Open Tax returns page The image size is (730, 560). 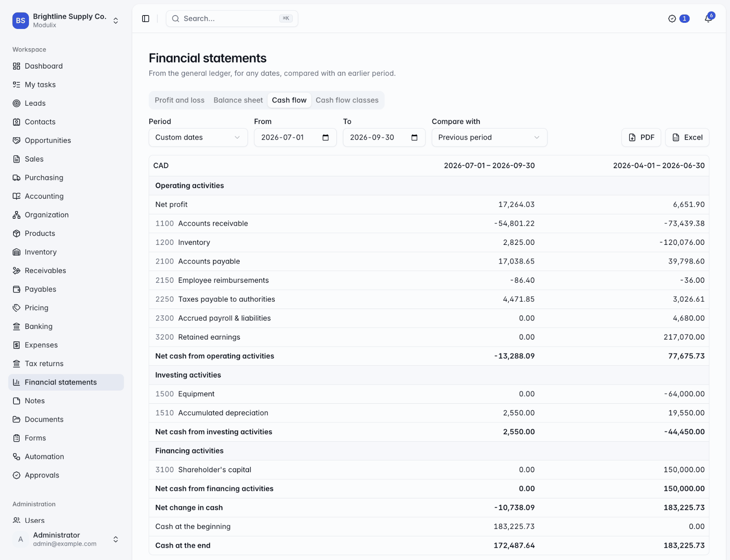coord(66,364)
